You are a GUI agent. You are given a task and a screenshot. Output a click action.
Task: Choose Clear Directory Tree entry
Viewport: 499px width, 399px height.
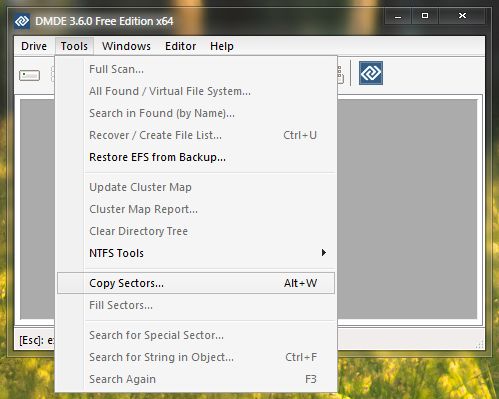[x=196, y=231]
